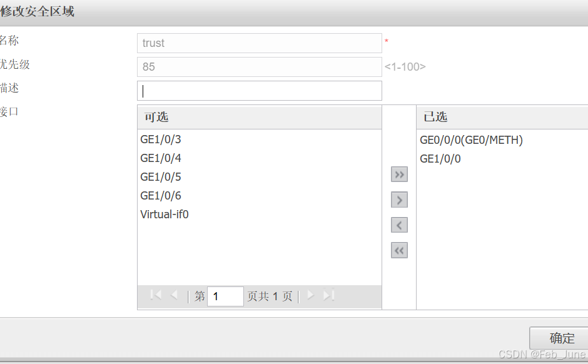Go to next page of available list

(x=310, y=295)
